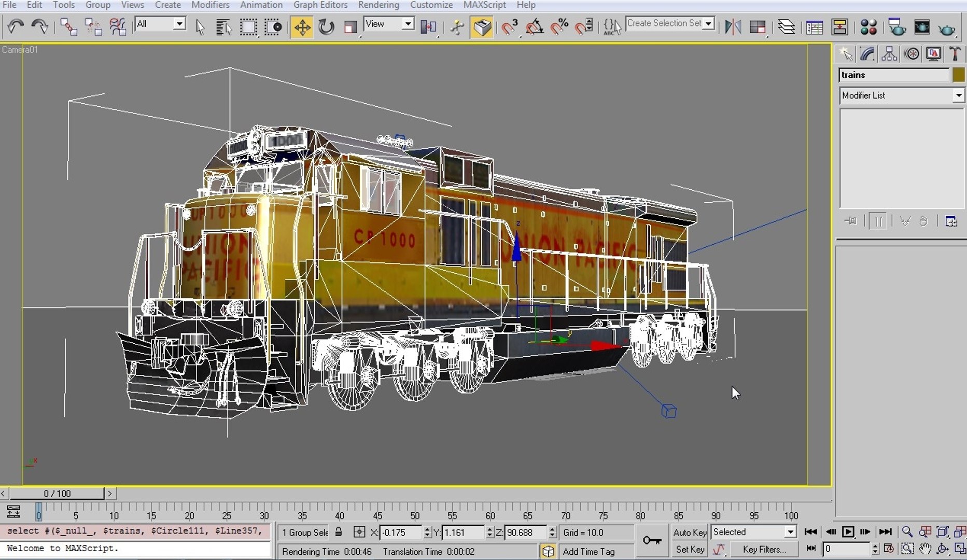Click the time slider 0 / 100 handle

pyautogui.click(x=57, y=494)
